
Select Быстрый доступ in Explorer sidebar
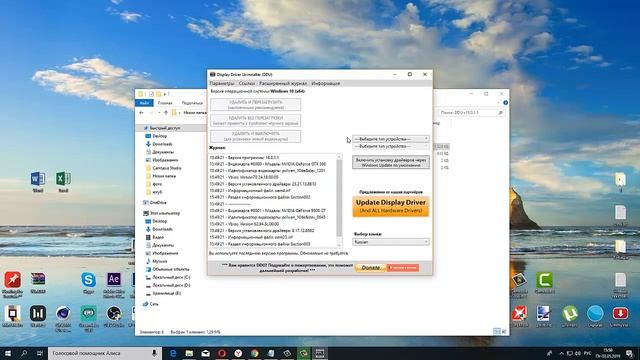[165, 128]
